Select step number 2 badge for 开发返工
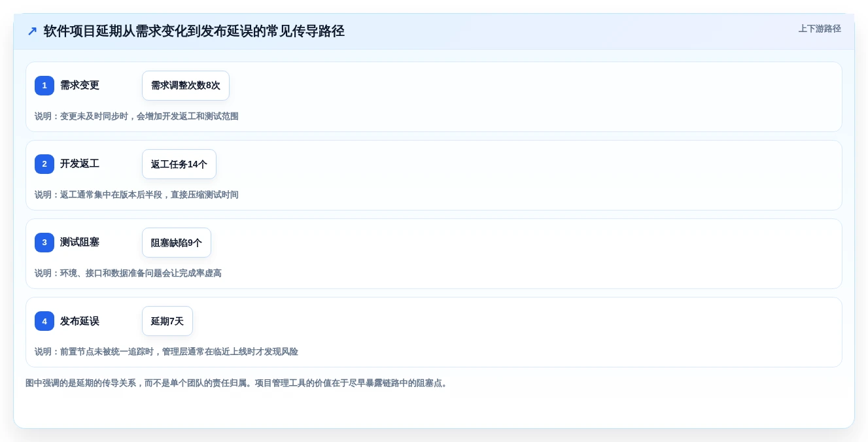This screenshot has width=868, height=442. (x=44, y=164)
